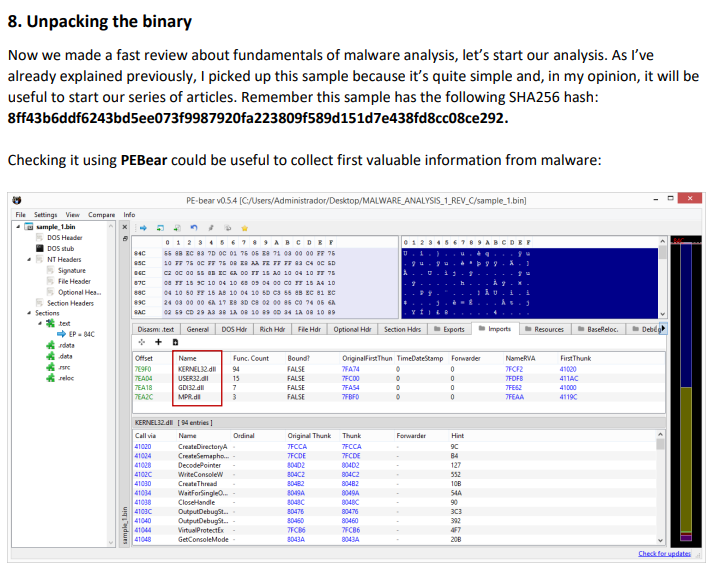This screenshot has height=568, width=714.
Task: Click the Call via column header
Action: tap(145, 435)
